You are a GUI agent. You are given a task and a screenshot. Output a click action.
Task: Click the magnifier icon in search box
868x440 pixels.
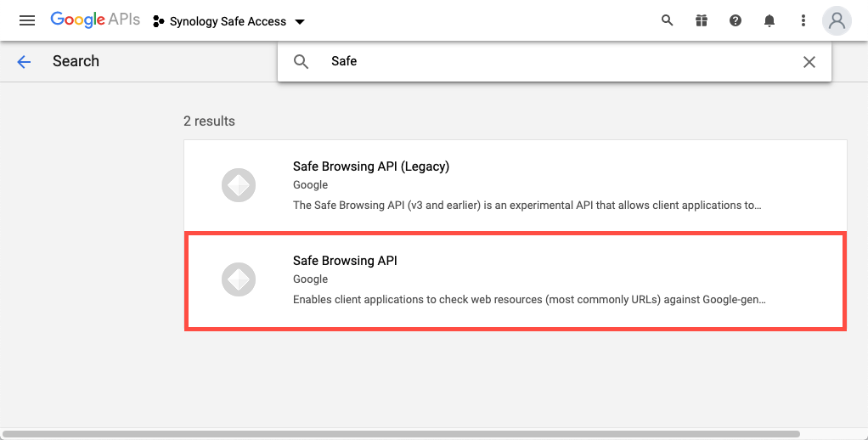(x=302, y=61)
